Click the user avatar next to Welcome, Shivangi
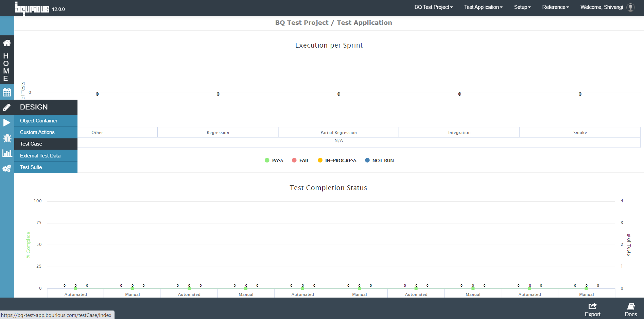Image resolution: width=644 pixels, height=319 pixels. [x=630, y=7]
